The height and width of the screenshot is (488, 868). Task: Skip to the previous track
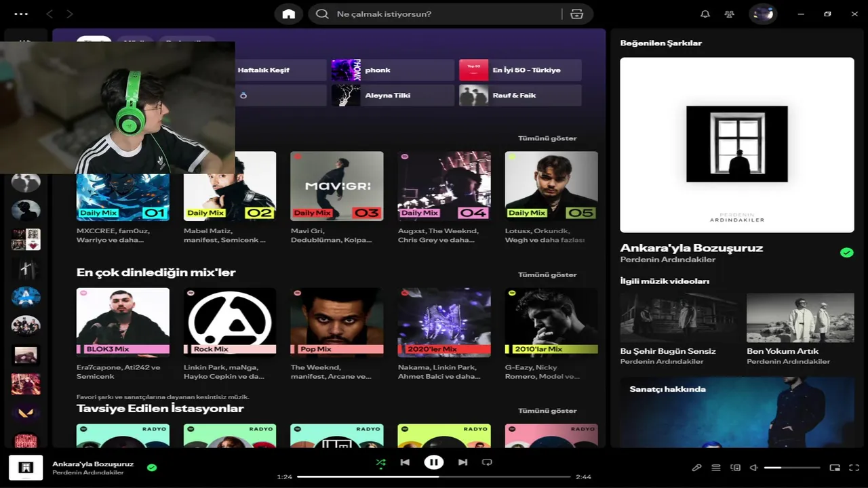tap(405, 462)
